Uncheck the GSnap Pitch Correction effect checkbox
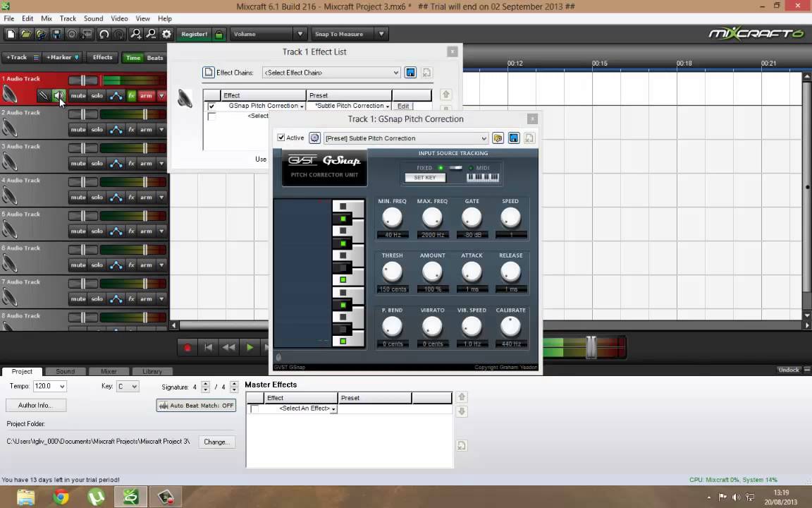The height and width of the screenshot is (508, 812). (x=211, y=107)
